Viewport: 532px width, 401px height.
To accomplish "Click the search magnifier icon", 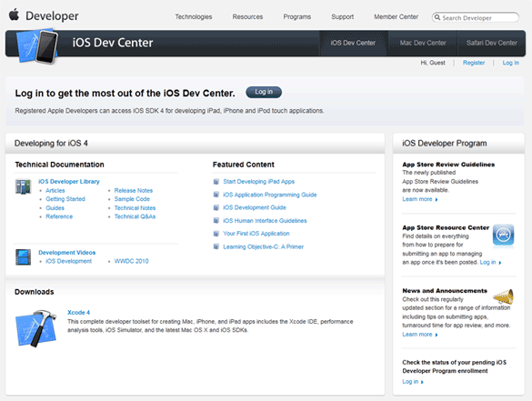I will point(437,17).
